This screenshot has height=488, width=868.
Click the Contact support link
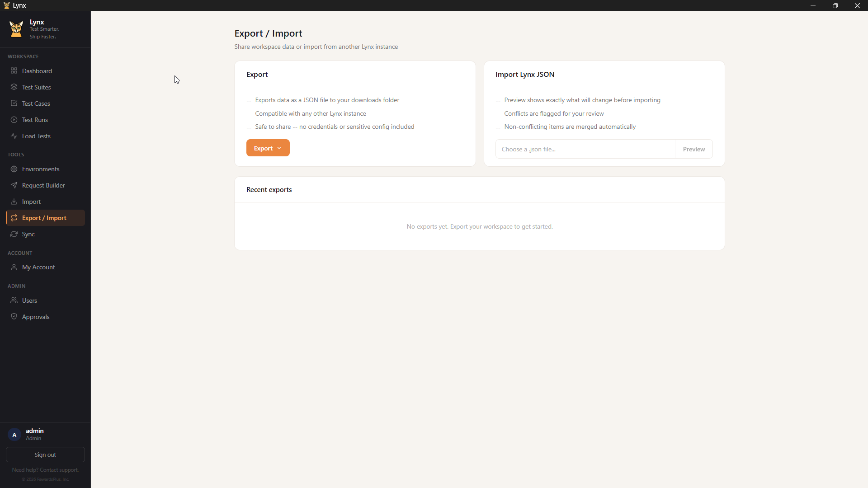[x=59, y=470]
